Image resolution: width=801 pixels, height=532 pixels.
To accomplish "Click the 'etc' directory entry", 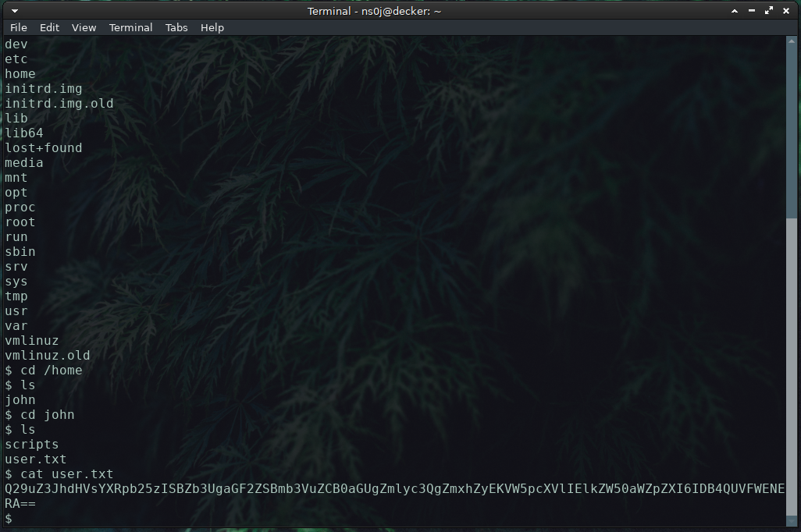I will coord(16,59).
